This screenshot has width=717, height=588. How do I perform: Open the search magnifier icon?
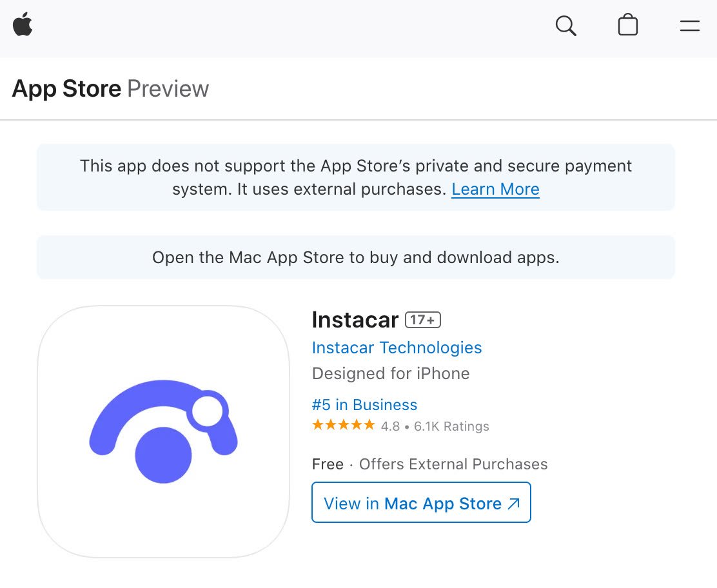point(565,26)
